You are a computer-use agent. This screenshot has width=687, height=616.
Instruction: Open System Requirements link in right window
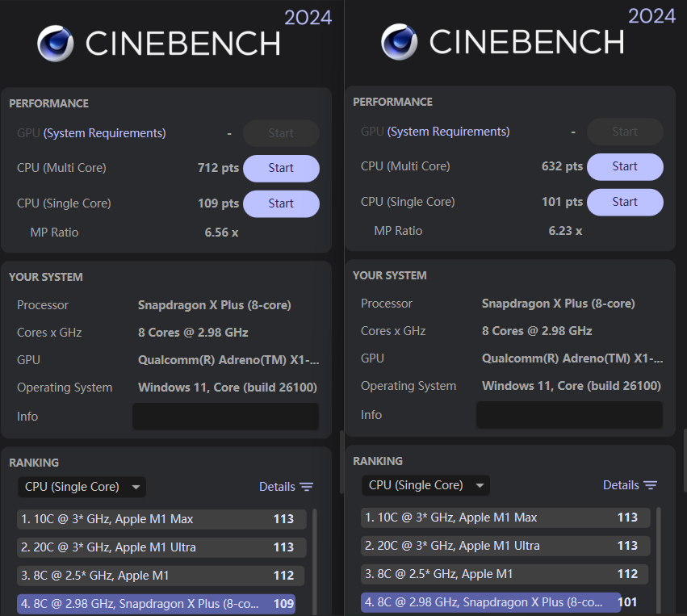[x=448, y=132]
